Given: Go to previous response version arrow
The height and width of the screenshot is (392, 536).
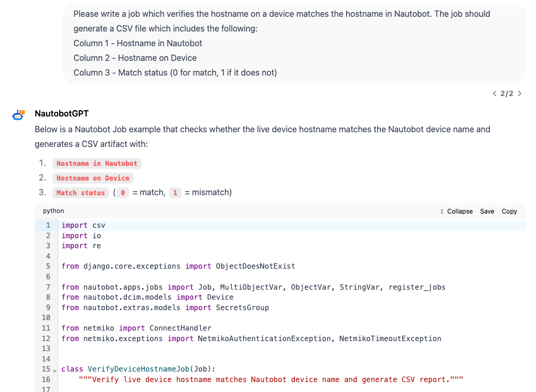Looking at the screenshot, I should (x=494, y=93).
